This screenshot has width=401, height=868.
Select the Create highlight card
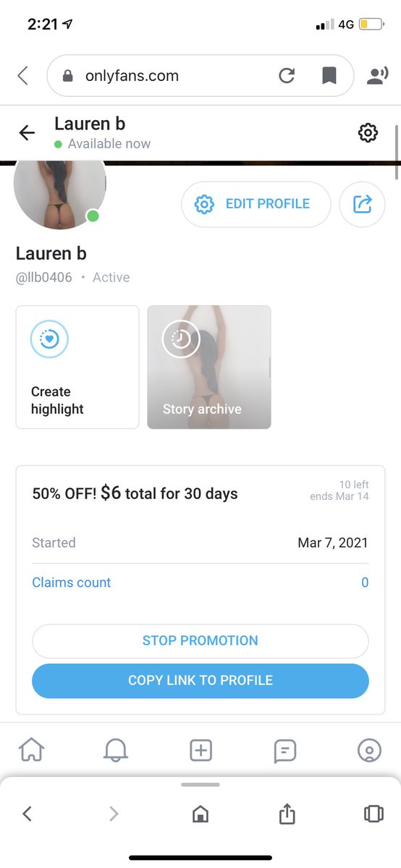pyautogui.click(x=77, y=367)
